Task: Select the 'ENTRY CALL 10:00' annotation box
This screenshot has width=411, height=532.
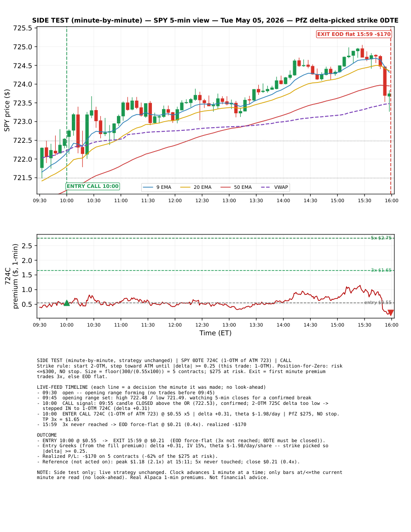Action: tap(93, 186)
